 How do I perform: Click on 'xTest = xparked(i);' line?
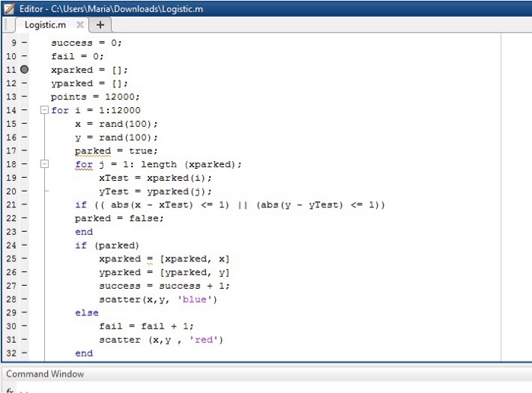point(155,178)
